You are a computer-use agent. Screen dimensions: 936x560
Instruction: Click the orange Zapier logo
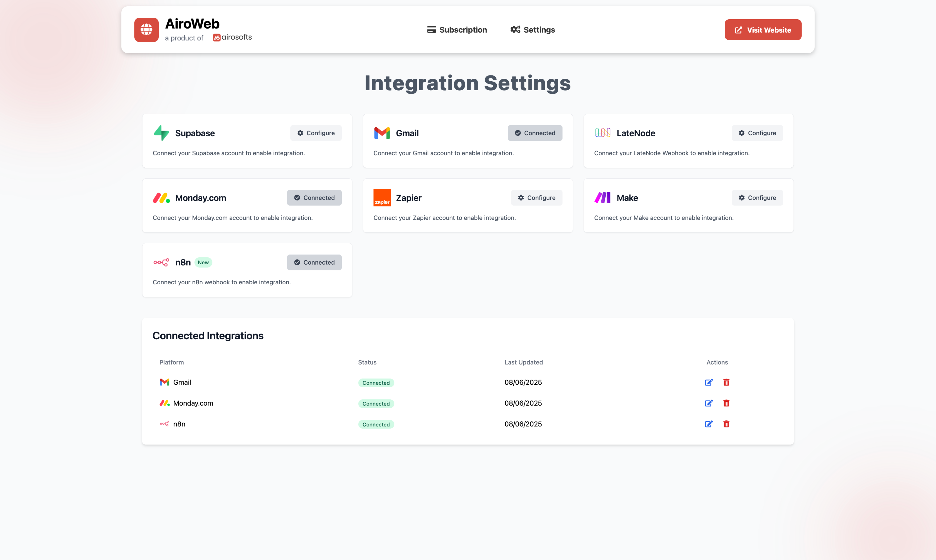[382, 197]
